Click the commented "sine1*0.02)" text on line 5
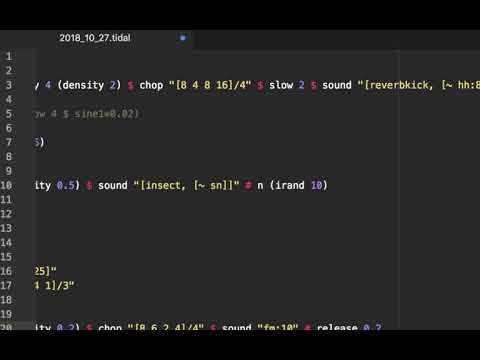The height and width of the screenshot is (360, 480). pos(106,114)
